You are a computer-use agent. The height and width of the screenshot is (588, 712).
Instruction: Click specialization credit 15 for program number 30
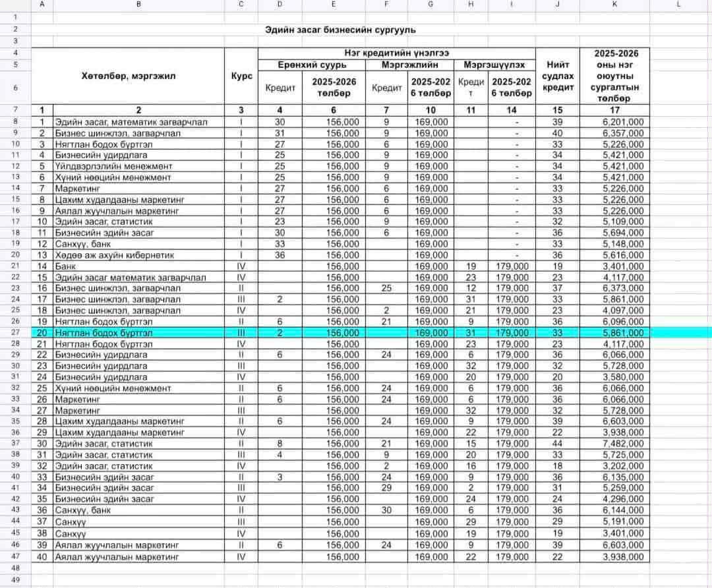point(471,444)
